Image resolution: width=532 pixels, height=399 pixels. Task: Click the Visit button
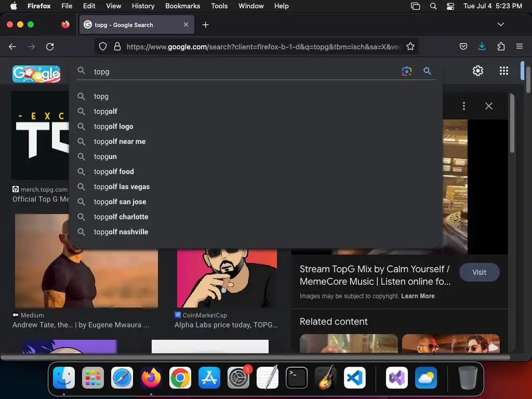coord(479,272)
